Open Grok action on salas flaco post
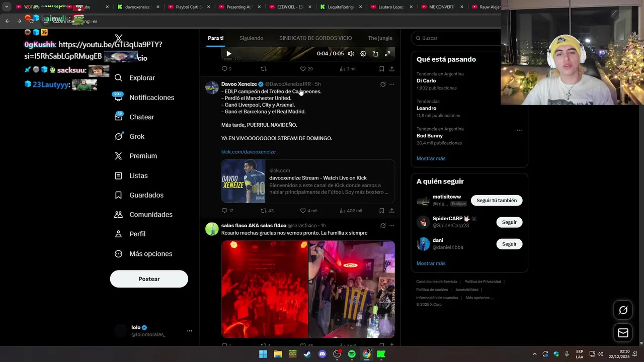Image resolution: width=644 pixels, height=362 pixels. [383, 226]
